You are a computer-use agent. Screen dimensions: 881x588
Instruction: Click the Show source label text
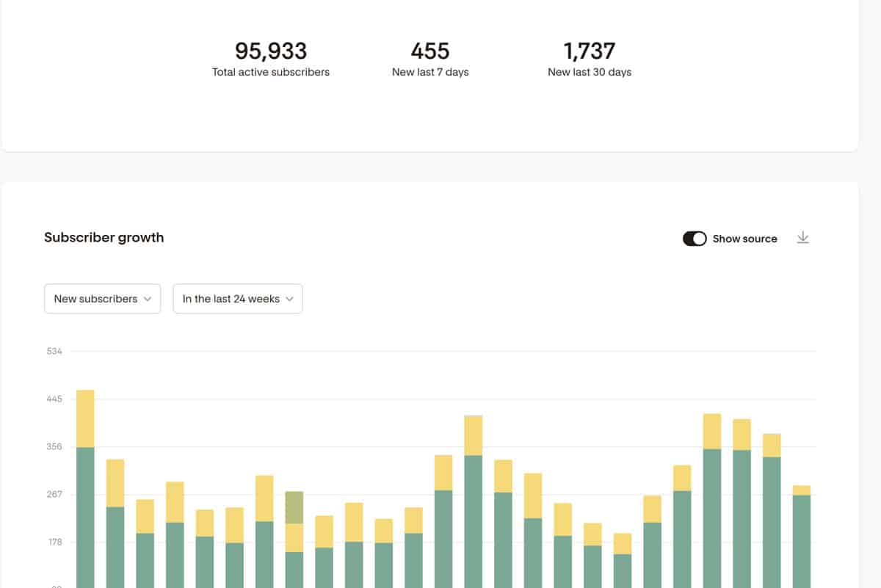coord(744,239)
